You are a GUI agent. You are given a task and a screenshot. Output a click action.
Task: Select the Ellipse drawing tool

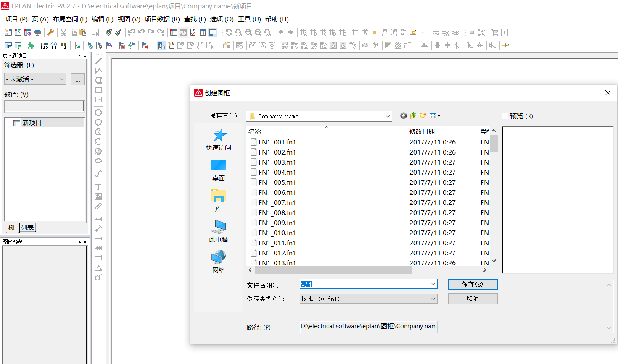pyautogui.click(x=98, y=161)
